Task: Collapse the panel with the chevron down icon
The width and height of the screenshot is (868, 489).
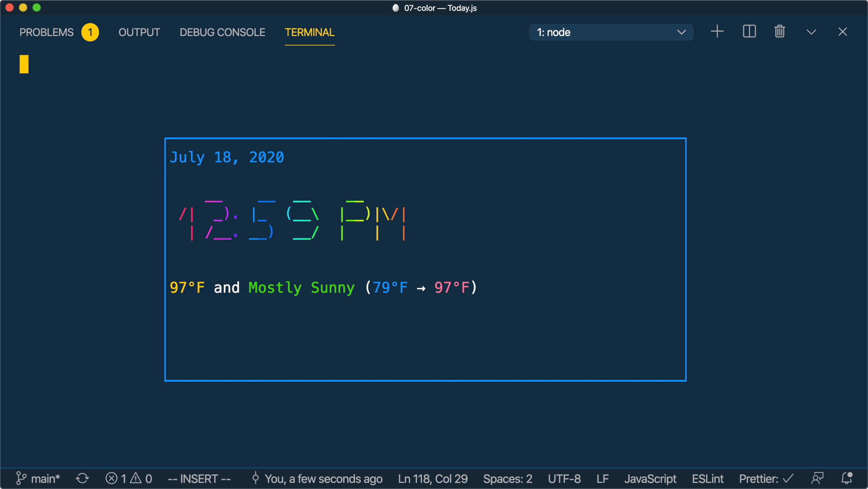Action: [x=811, y=32]
